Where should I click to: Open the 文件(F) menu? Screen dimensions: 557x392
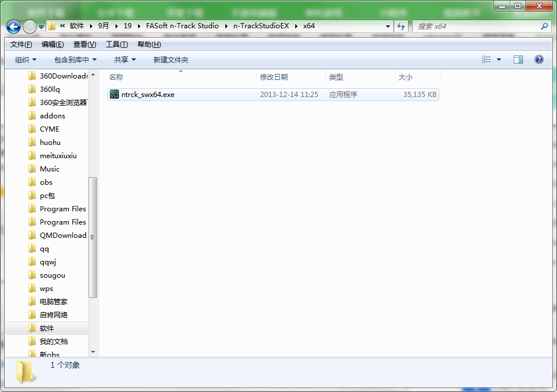[21, 44]
